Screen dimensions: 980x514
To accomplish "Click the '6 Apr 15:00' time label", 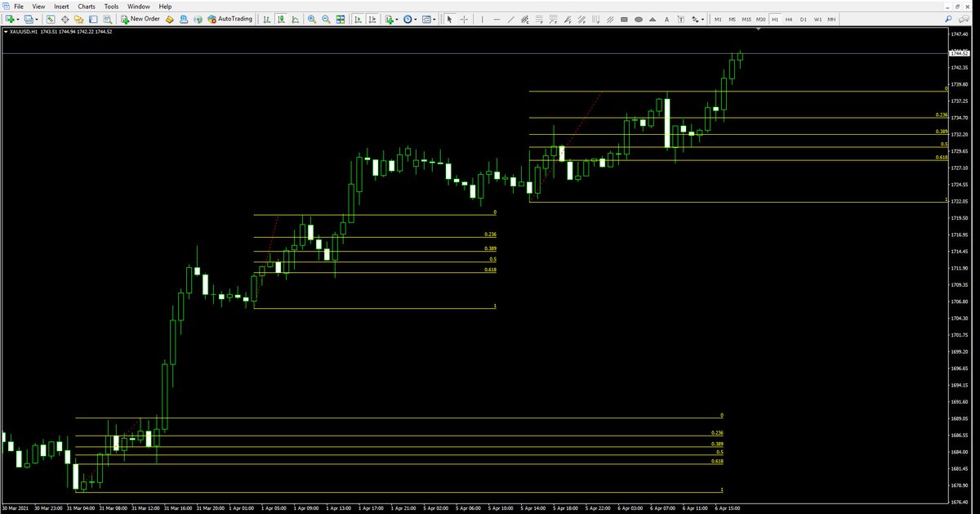I will (726, 507).
